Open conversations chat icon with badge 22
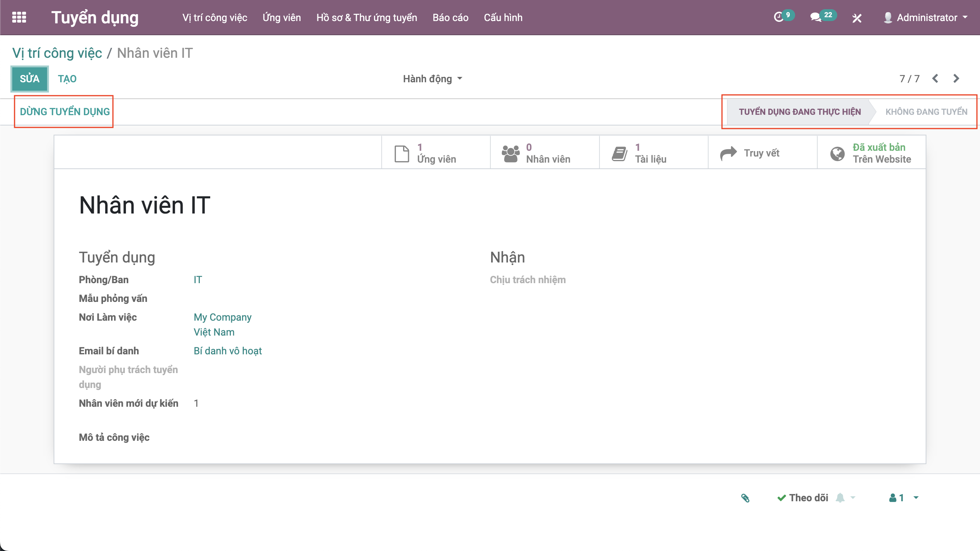980x551 pixels. (816, 18)
